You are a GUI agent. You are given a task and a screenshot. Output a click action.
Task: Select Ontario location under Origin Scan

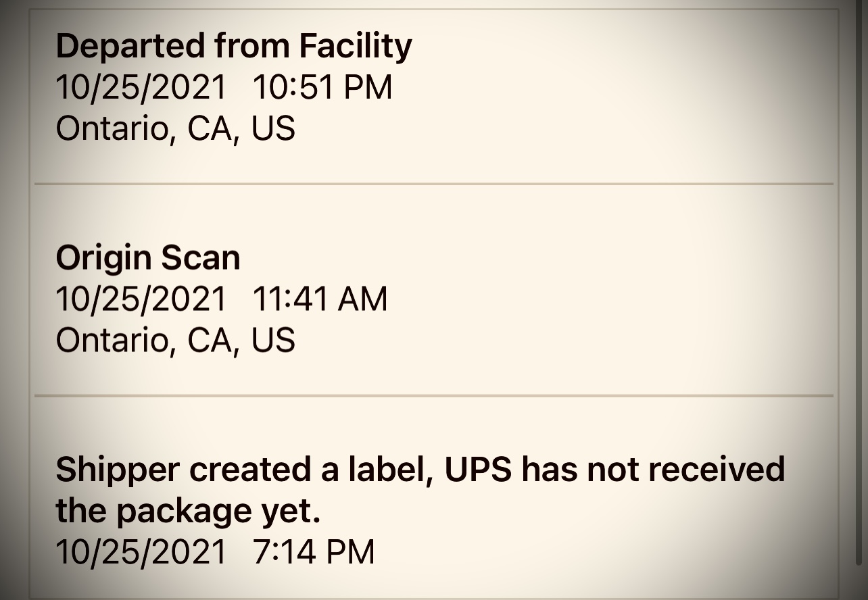tap(176, 340)
